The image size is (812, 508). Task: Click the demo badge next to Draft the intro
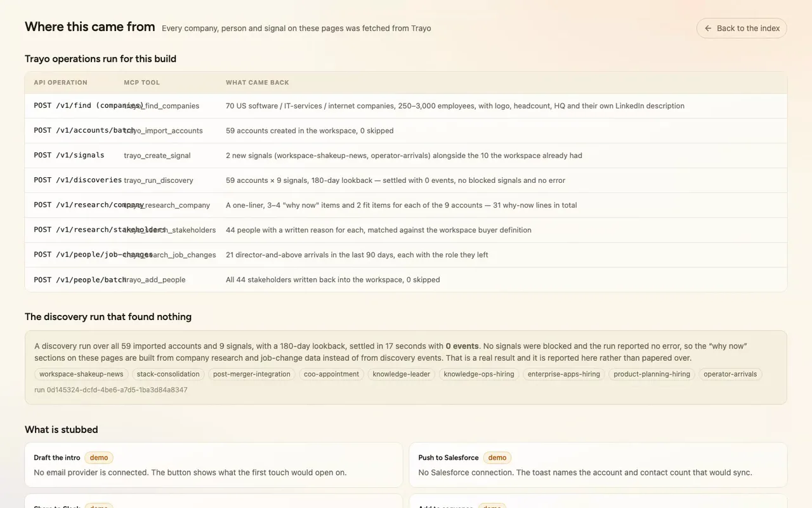coord(99,457)
